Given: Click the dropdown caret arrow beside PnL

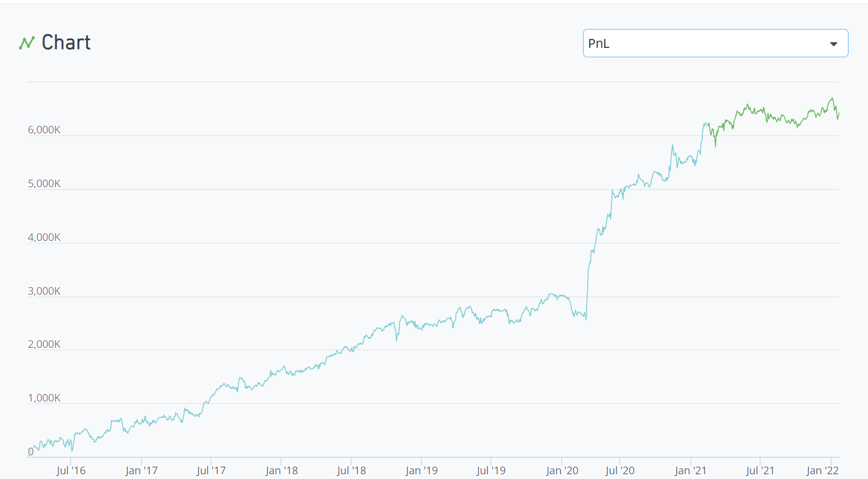Looking at the screenshot, I should coord(833,44).
